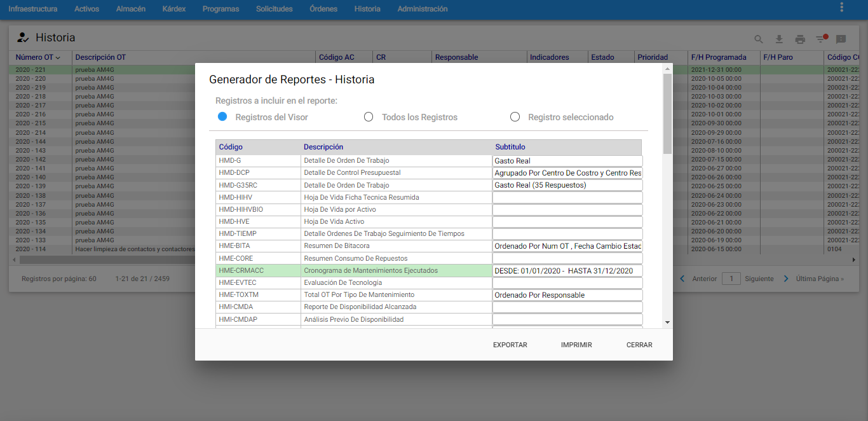Screen dimensions: 868x421
Task: Click the IMPRIMIR button
Action: 576,345
